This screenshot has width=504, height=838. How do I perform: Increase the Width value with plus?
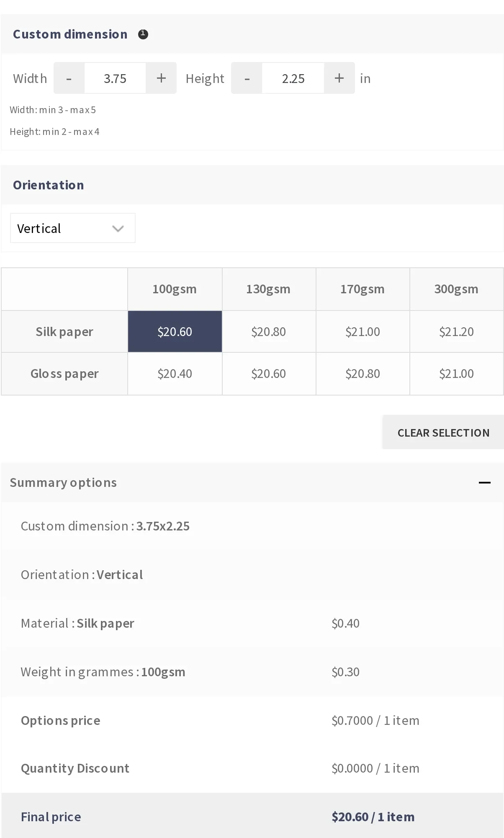[161, 78]
